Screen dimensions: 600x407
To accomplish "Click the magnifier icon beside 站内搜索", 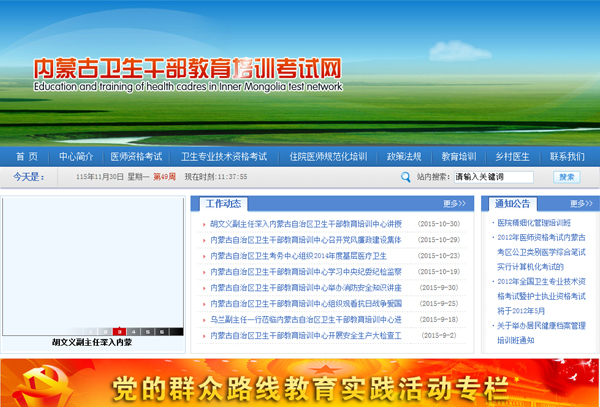I will (x=404, y=177).
